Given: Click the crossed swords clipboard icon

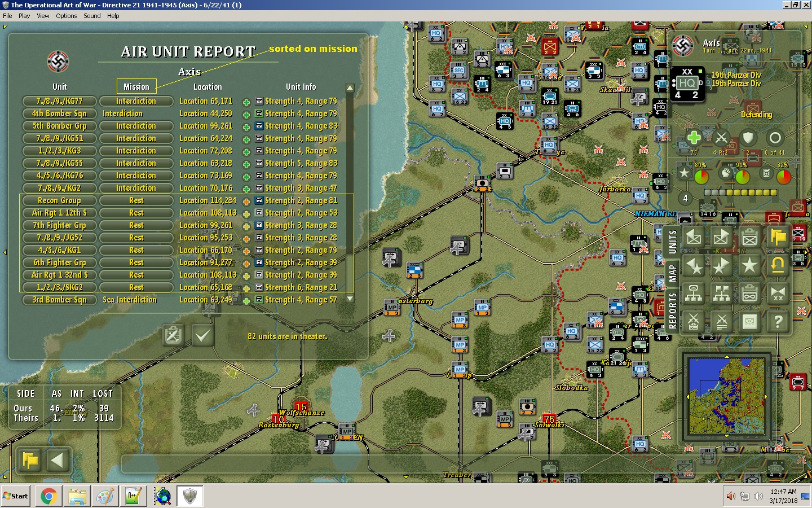Looking at the screenshot, I should click(694, 322).
